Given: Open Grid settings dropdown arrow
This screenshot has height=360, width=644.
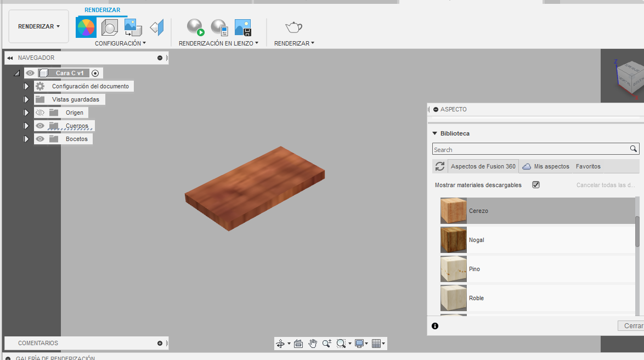Looking at the screenshot, I should [x=383, y=344].
